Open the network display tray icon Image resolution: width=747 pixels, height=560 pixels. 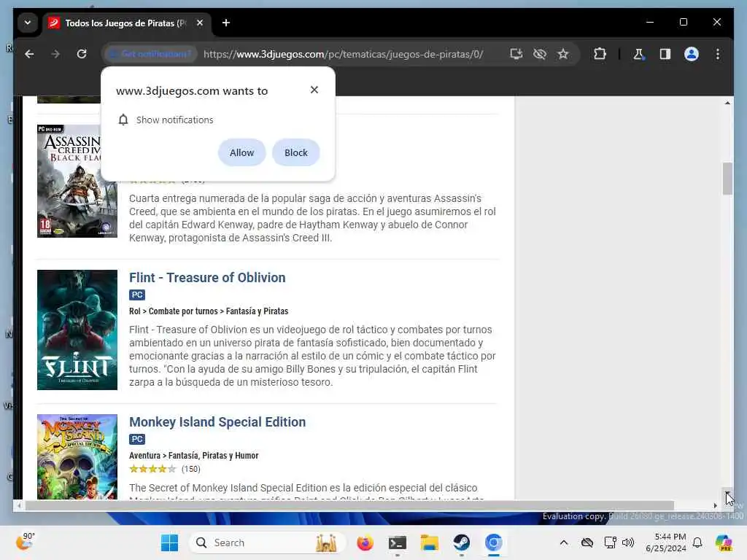pyautogui.click(x=610, y=542)
